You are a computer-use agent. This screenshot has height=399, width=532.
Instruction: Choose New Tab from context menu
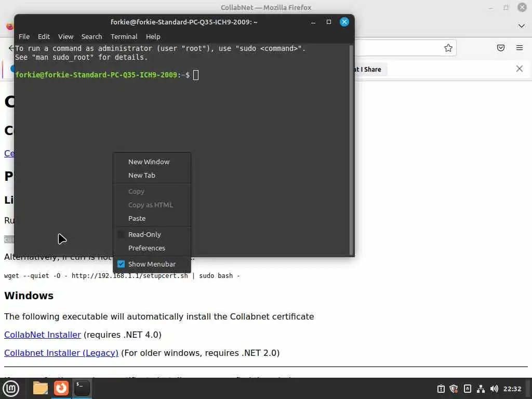[152, 176]
